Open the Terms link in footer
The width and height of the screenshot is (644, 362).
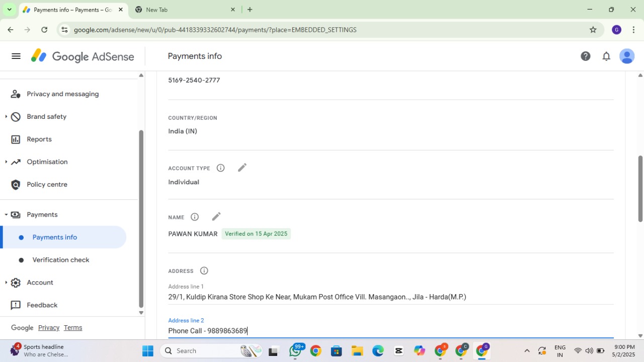click(x=73, y=328)
